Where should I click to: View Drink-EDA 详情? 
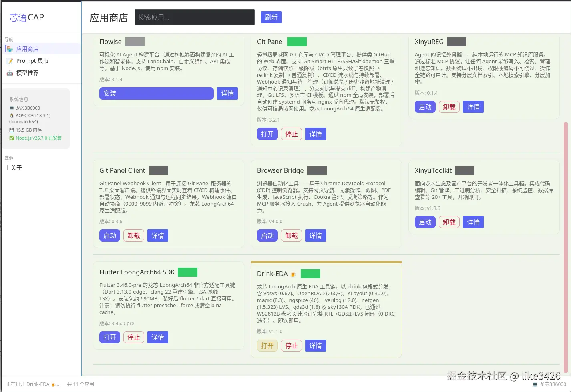click(x=316, y=346)
